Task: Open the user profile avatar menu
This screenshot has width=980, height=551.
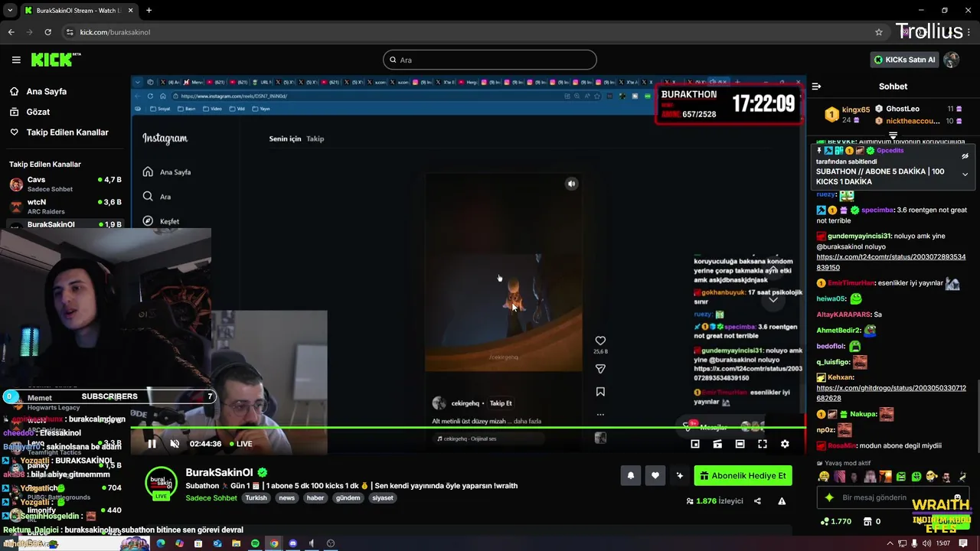Action: tap(952, 60)
